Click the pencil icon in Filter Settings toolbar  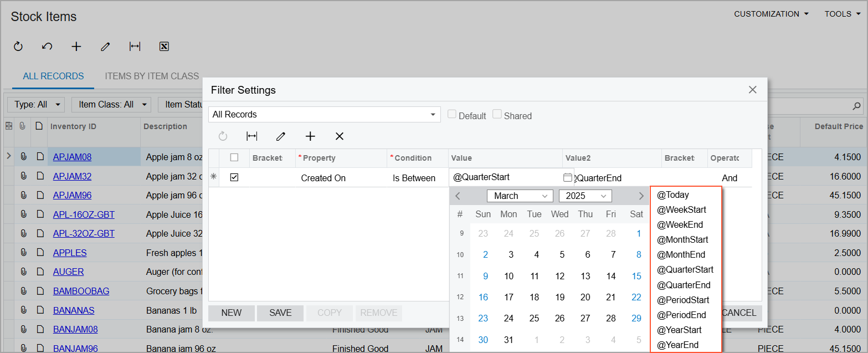click(x=281, y=136)
